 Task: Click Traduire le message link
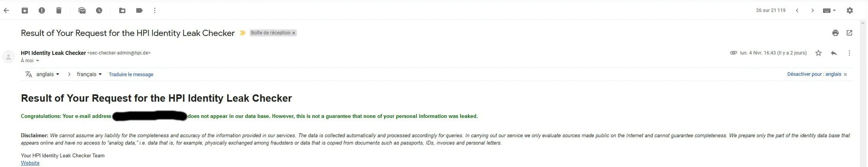tap(131, 75)
